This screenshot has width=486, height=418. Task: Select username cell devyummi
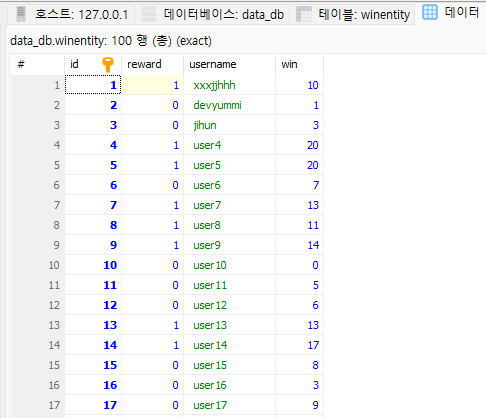(x=229, y=105)
